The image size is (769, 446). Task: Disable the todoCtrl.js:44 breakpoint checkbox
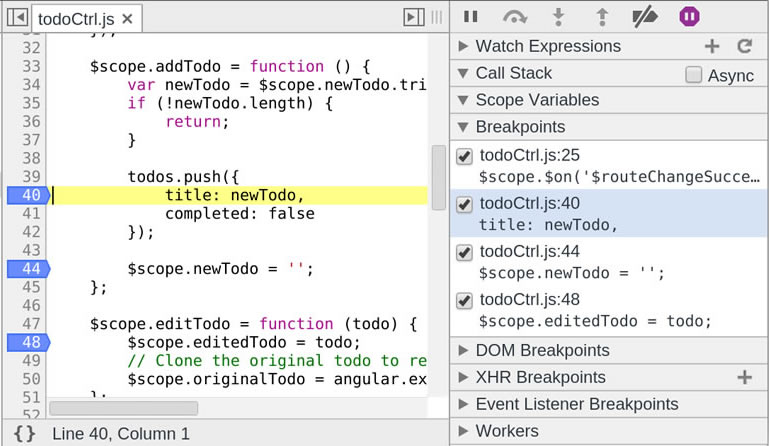tap(464, 253)
